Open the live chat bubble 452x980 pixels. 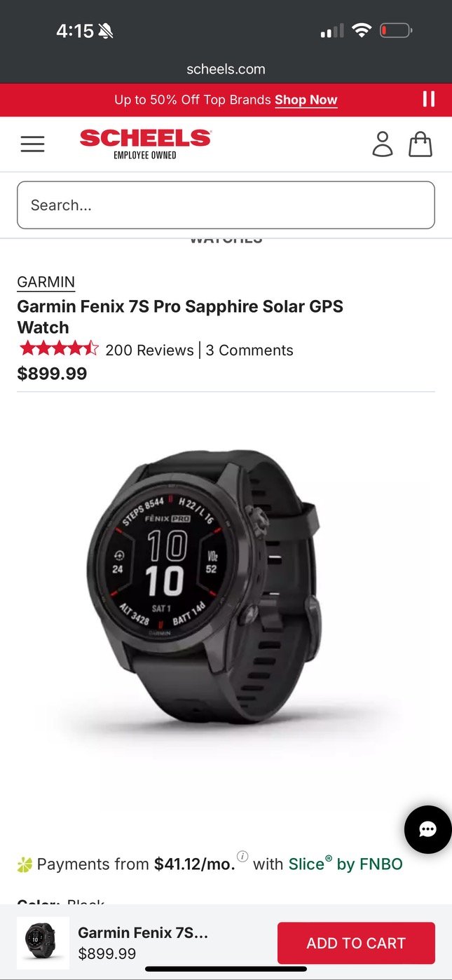(427, 830)
